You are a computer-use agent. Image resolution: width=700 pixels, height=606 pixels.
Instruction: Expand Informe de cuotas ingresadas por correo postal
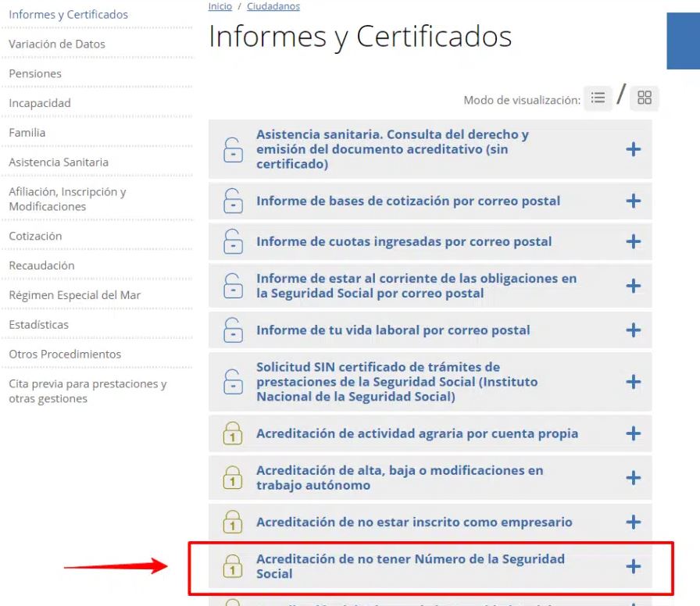coord(633,242)
